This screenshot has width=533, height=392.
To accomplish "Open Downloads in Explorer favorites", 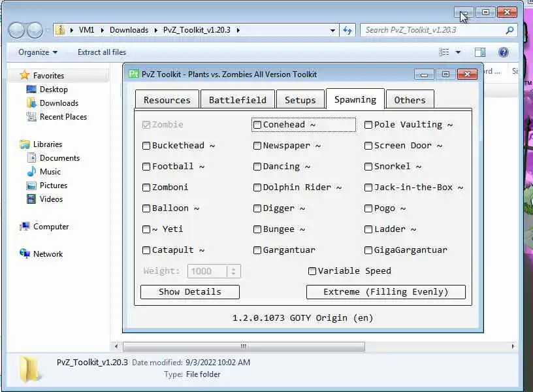I will [x=59, y=103].
